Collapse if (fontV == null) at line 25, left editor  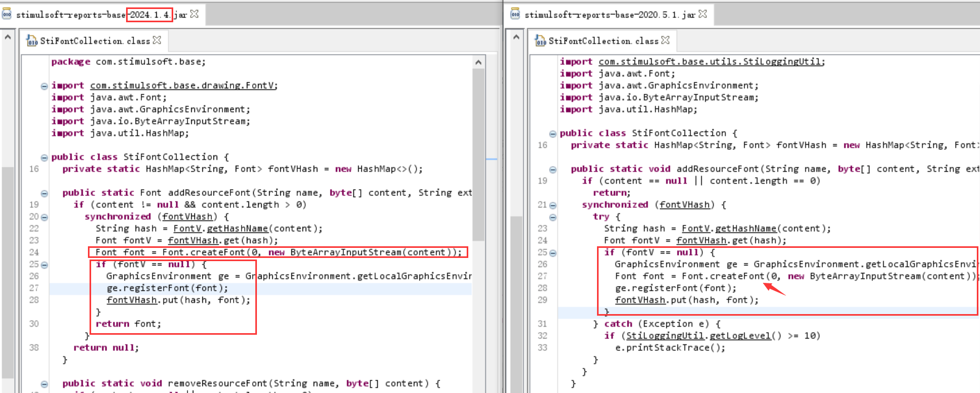44,265
